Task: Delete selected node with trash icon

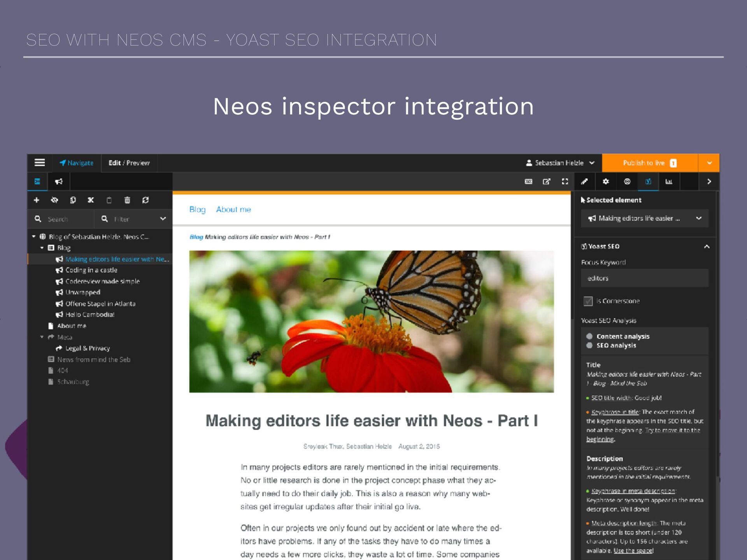Action: [x=127, y=200]
